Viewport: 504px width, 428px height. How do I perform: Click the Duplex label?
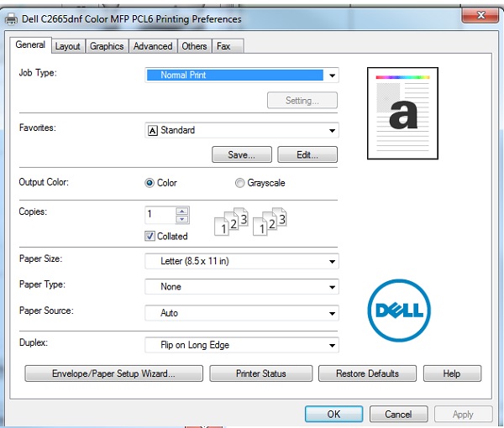[34, 342]
